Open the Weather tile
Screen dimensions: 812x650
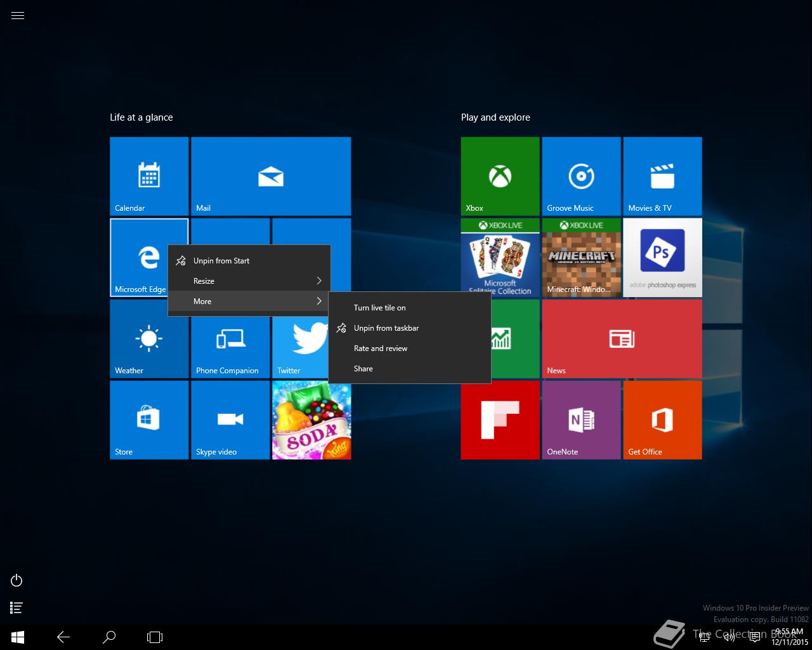(149, 339)
